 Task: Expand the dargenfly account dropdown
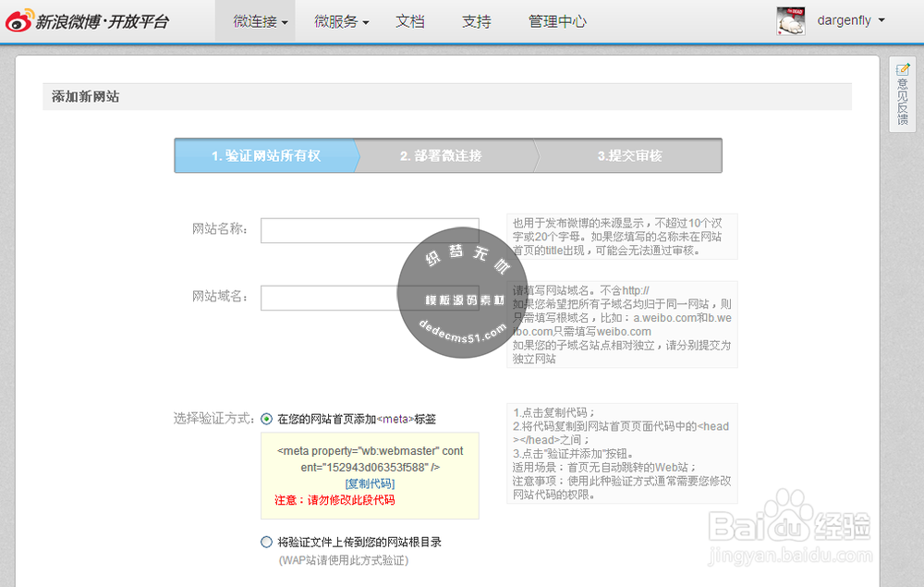point(850,19)
